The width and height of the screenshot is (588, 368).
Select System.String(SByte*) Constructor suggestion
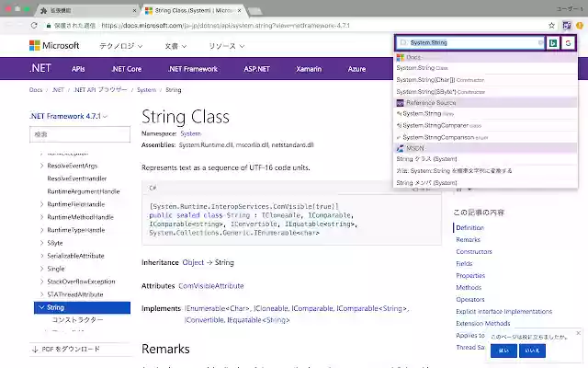[x=486, y=92]
